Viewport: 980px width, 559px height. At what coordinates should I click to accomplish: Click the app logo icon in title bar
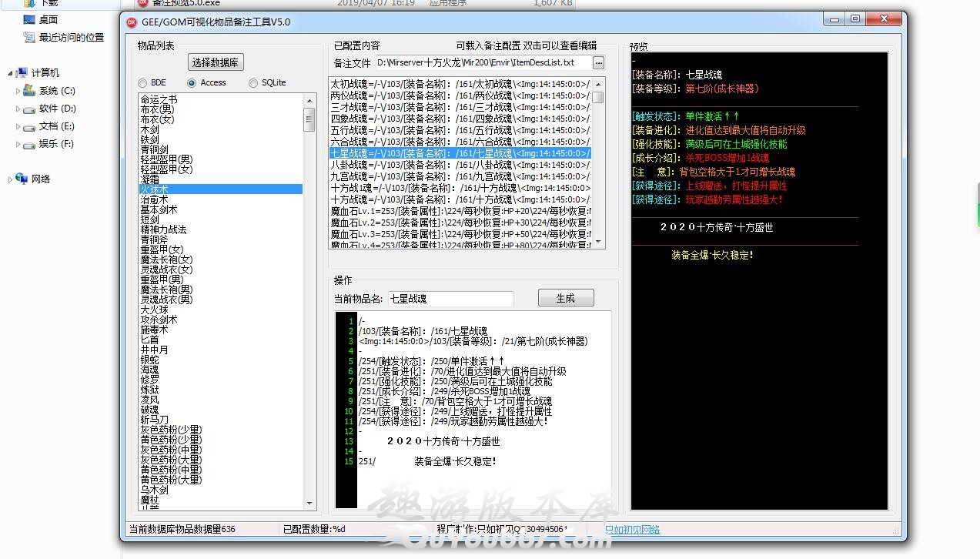pyautogui.click(x=132, y=22)
